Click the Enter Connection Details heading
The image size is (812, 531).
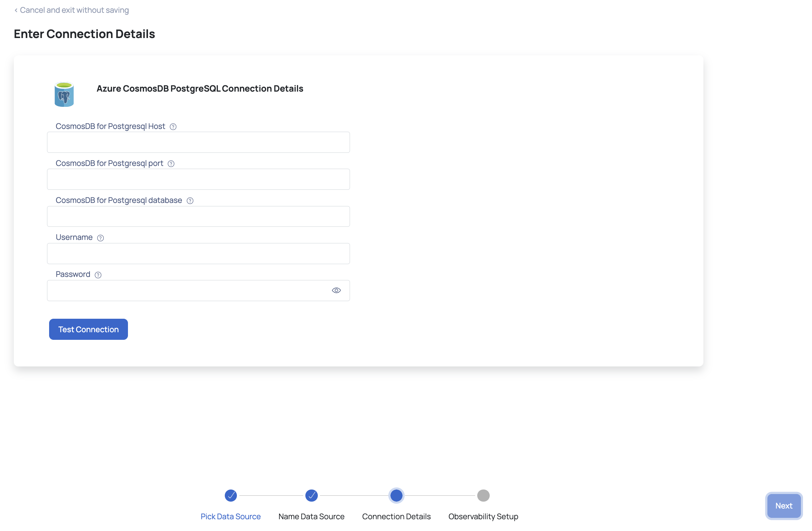pyautogui.click(x=84, y=34)
